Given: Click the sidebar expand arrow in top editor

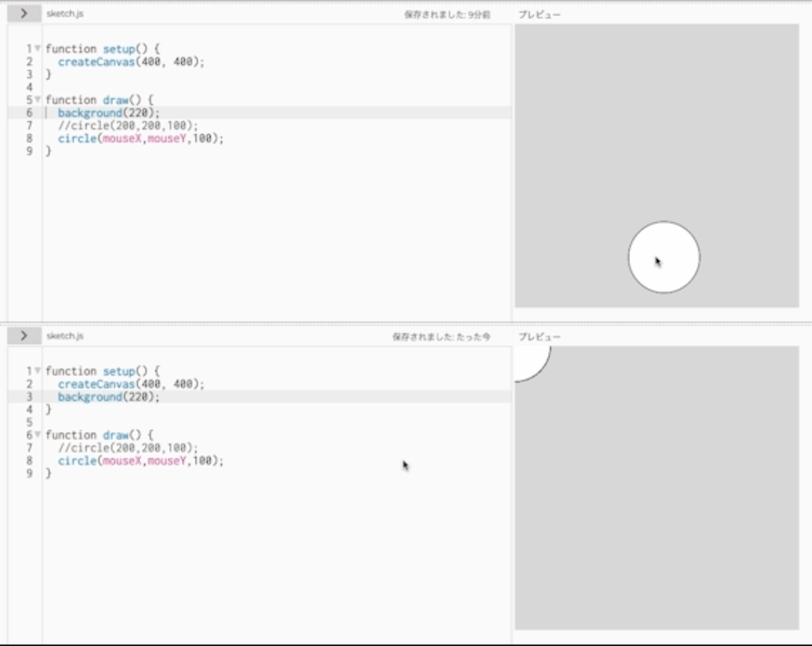Looking at the screenshot, I should point(24,13).
